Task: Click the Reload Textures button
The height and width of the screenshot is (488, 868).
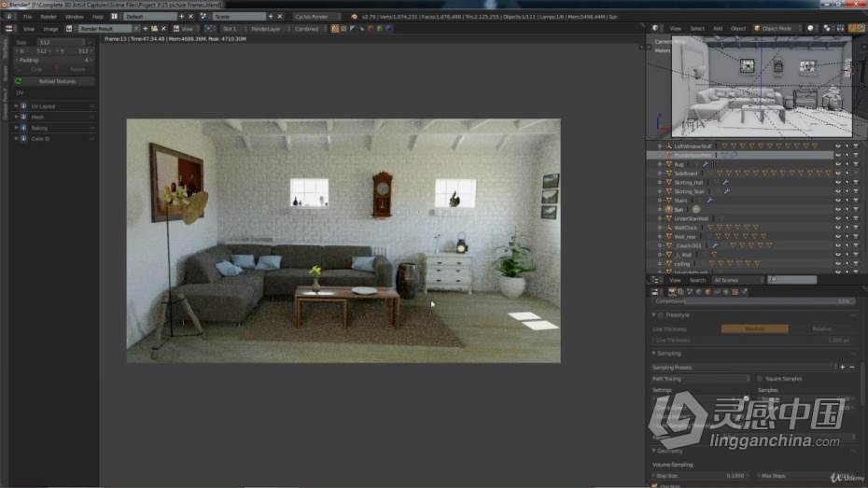Action: pyautogui.click(x=55, y=81)
